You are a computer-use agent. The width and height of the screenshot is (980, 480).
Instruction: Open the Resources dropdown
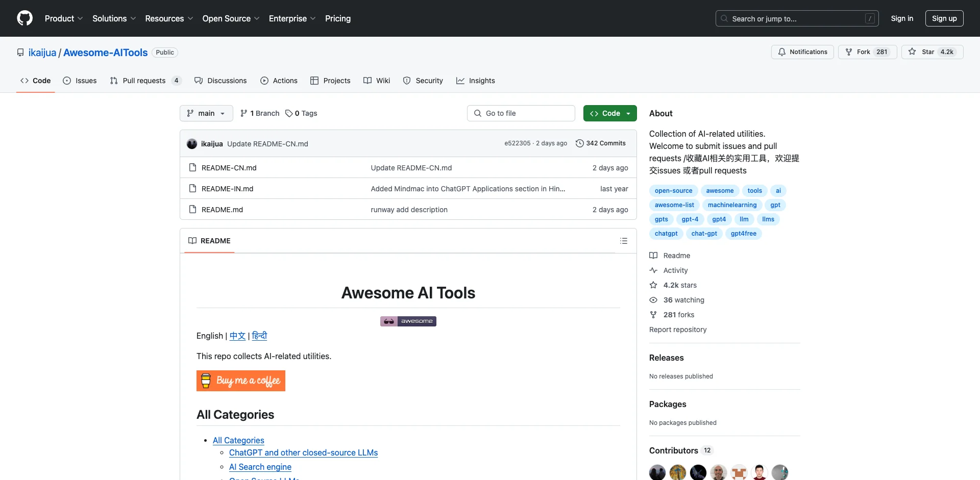click(x=169, y=18)
